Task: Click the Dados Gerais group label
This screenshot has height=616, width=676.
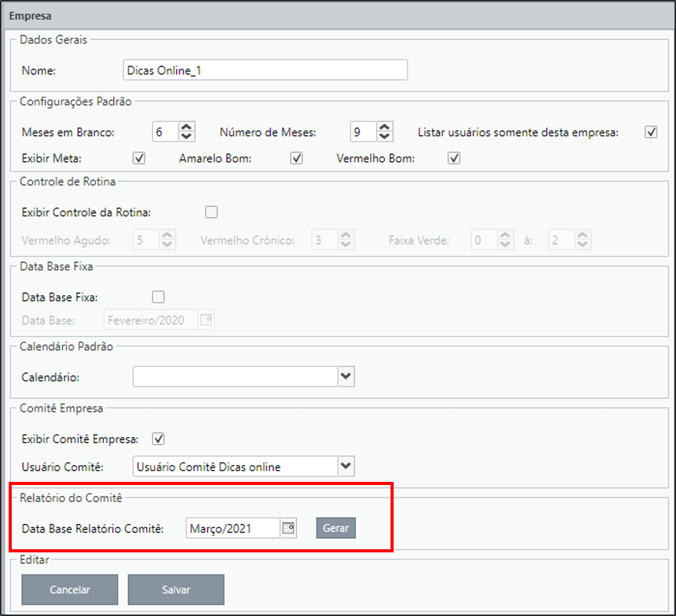Action: [54, 40]
